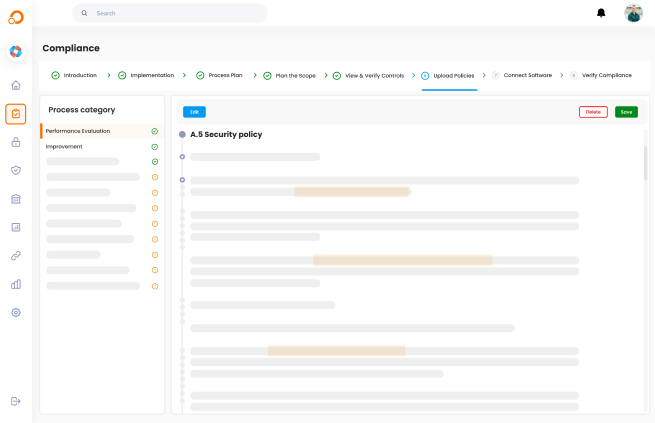Click the chevron after Upload Policies
The width and height of the screenshot is (655, 423).
click(x=484, y=75)
